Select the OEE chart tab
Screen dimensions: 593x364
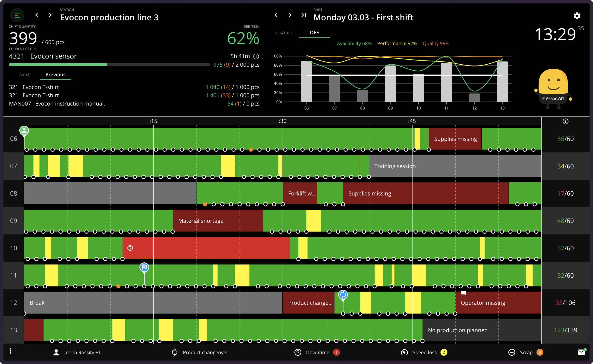pyautogui.click(x=314, y=32)
